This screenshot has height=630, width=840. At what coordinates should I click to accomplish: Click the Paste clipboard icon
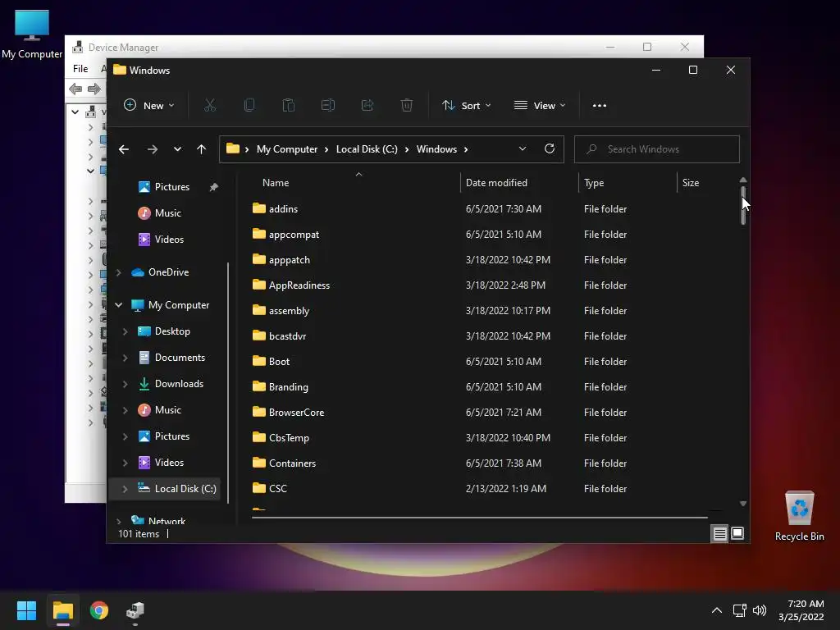pos(288,106)
